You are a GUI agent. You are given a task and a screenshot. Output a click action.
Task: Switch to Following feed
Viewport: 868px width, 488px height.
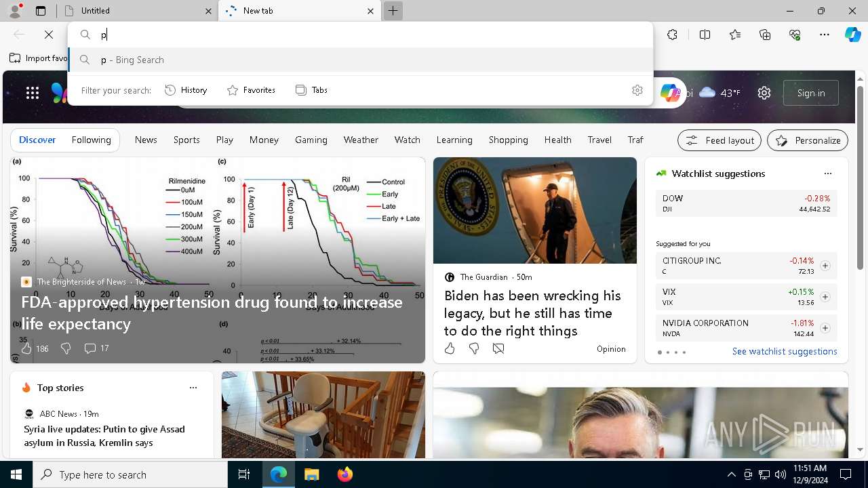click(92, 140)
